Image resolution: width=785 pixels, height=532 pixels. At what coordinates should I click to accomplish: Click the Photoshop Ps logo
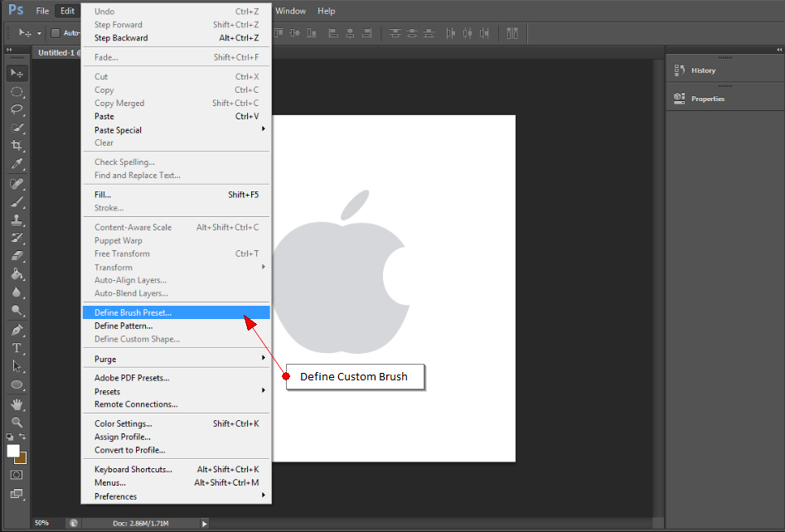[x=16, y=10]
